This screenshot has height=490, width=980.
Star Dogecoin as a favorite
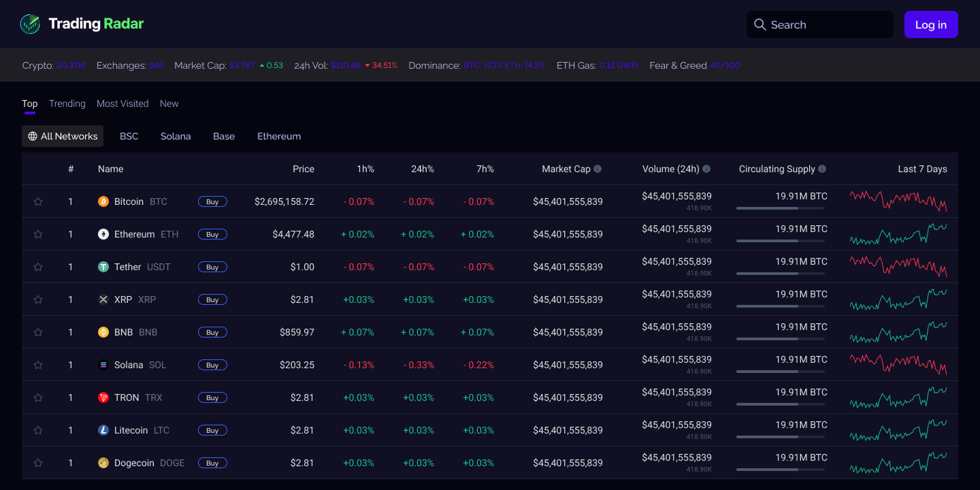coord(38,463)
